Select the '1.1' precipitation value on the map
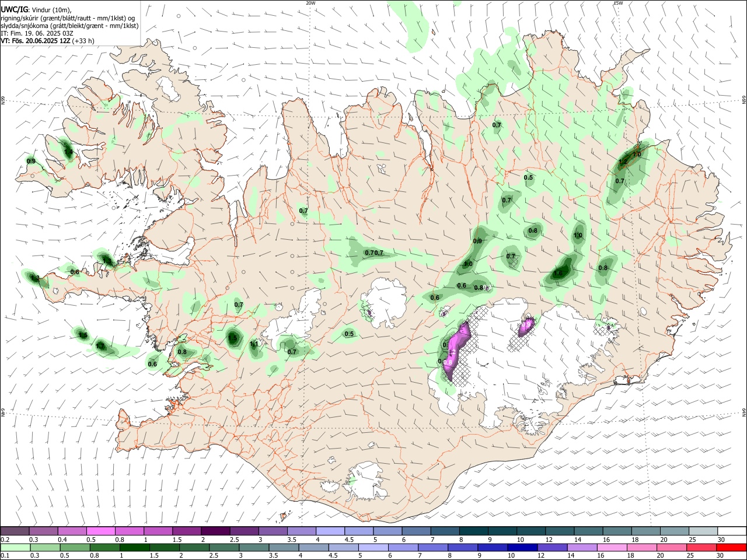747x560 pixels. 254,344
